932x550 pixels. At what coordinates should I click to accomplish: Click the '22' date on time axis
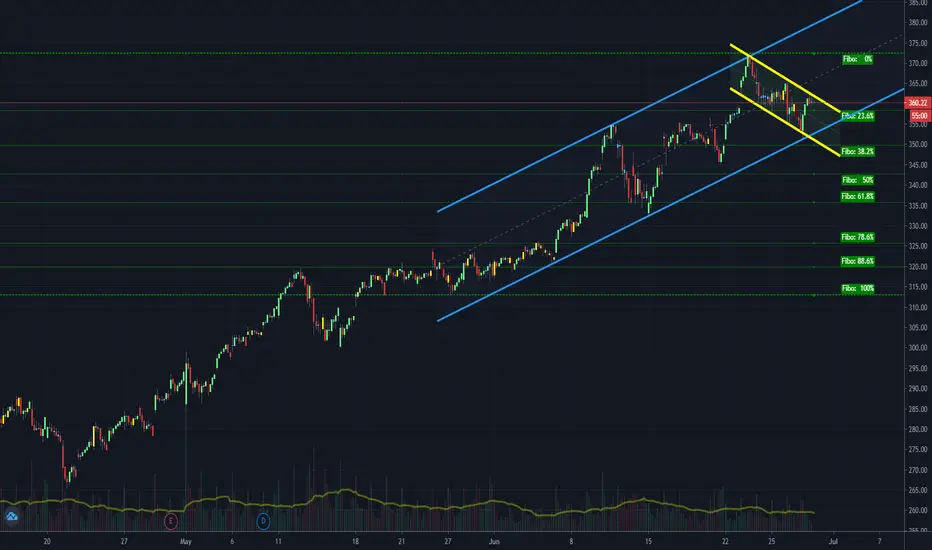[726, 542]
